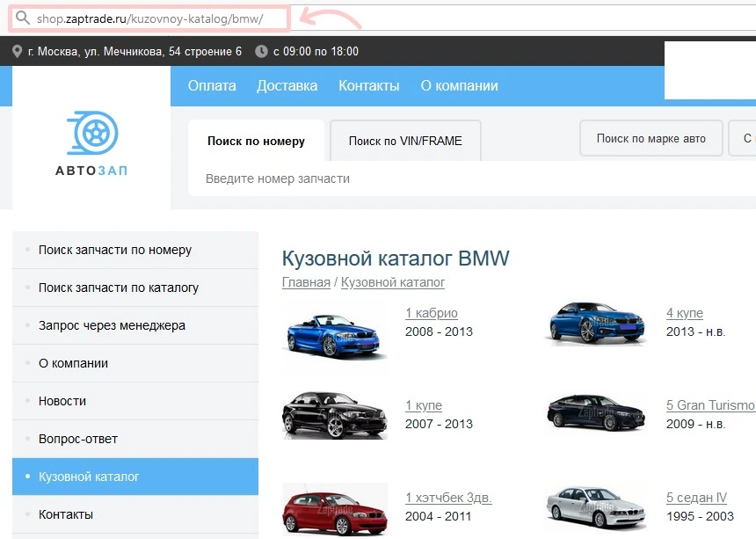The height and width of the screenshot is (539, 756).
Task: Focus the Введите номер запчасти field
Action: [471, 178]
